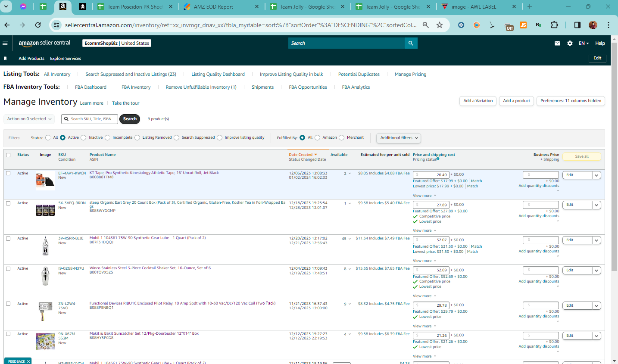Click the Amazon Seller Central logo
618x364 pixels.
pos(44,43)
